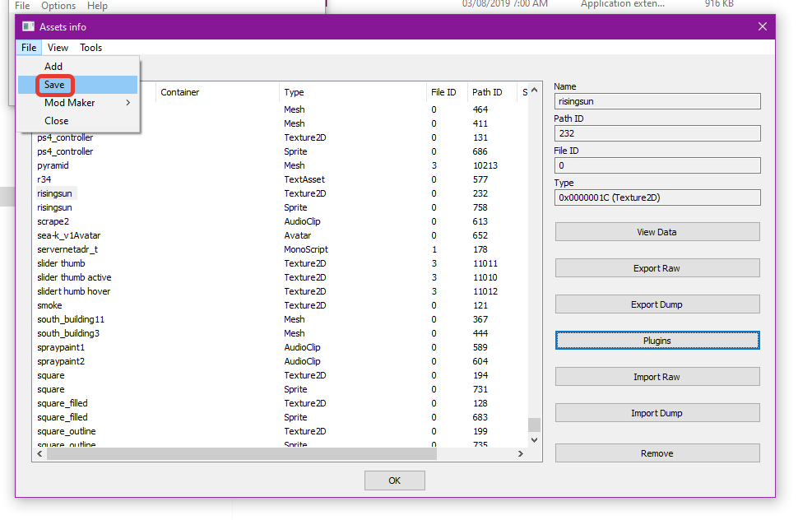Click the Remove button
The image size is (812, 520).
click(x=657, y=453)
